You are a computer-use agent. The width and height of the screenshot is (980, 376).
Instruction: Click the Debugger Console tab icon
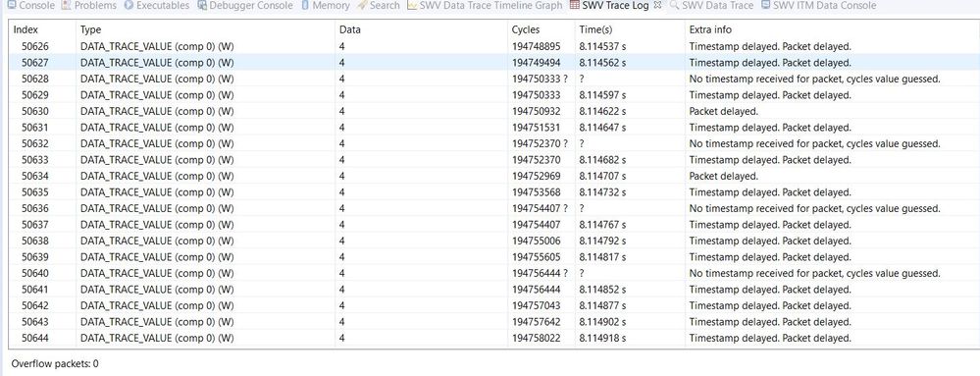pos(202,5)
